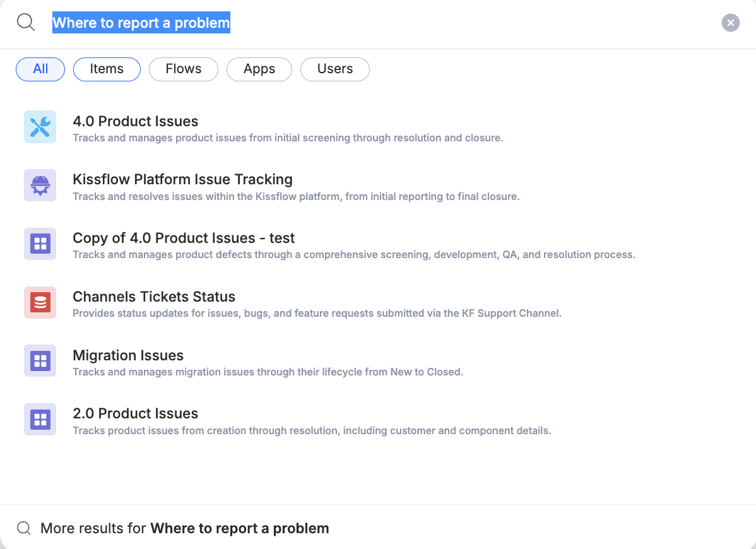Click inside the search input field

click(x=252, y=23)
